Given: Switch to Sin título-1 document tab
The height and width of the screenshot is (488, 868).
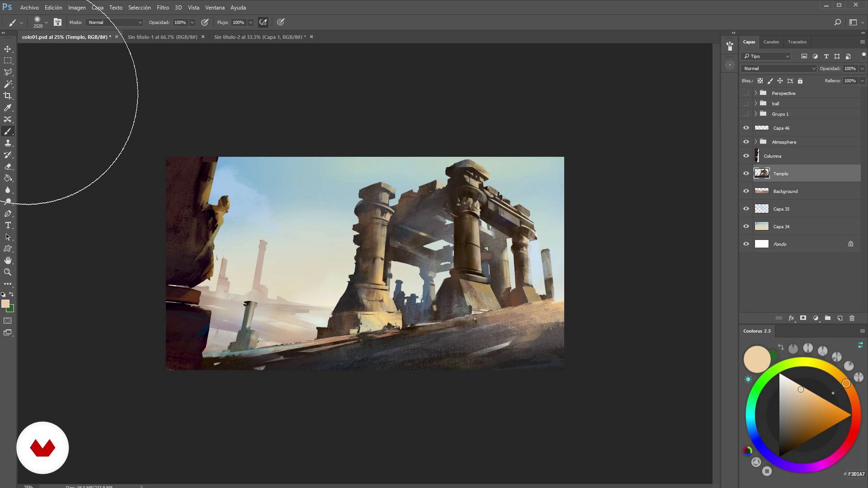Looking at the screenshot, I should 163,37.
